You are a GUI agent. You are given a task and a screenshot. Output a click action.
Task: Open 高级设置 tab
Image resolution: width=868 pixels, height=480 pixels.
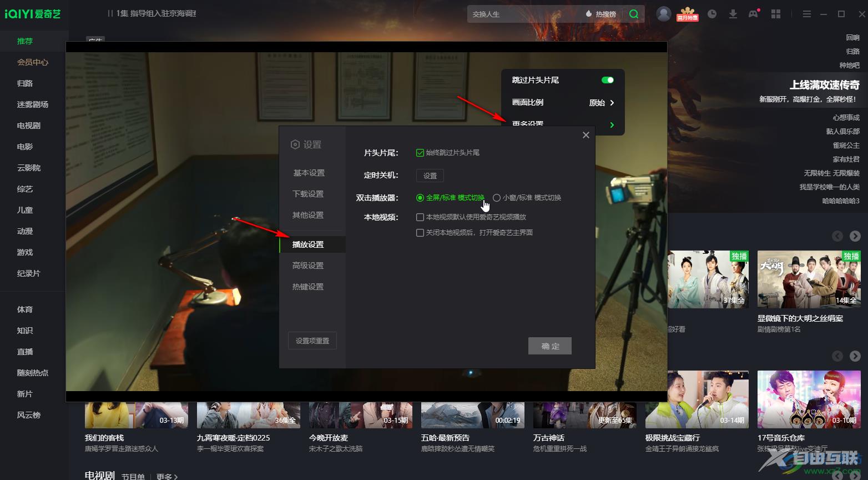[308, 266]
